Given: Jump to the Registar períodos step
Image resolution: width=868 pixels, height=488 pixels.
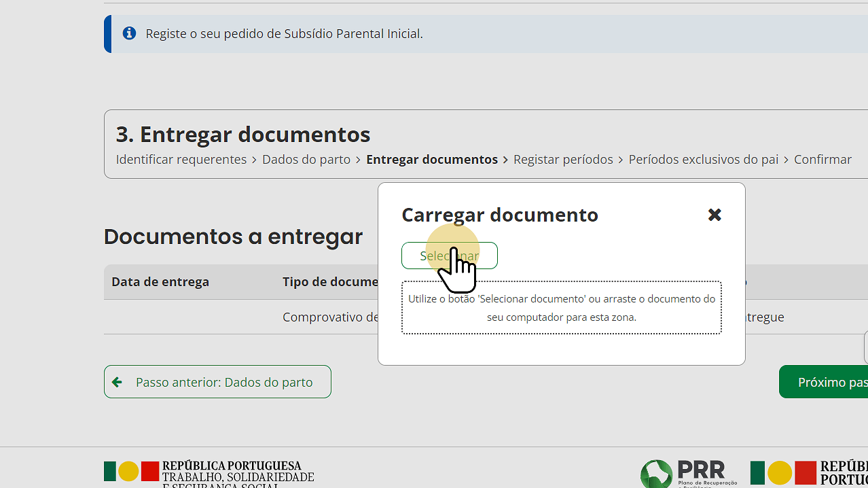Looking at the screenshot, I should (x=562, y=159).
